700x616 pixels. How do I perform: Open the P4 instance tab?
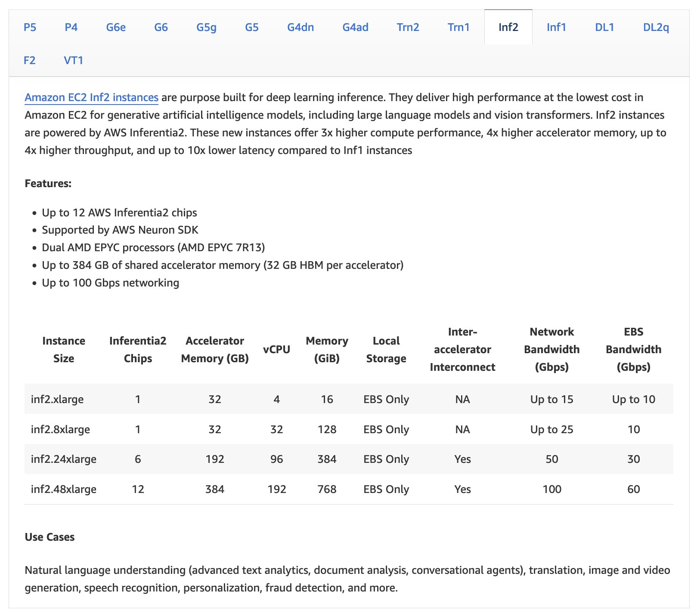click(71, 28)
